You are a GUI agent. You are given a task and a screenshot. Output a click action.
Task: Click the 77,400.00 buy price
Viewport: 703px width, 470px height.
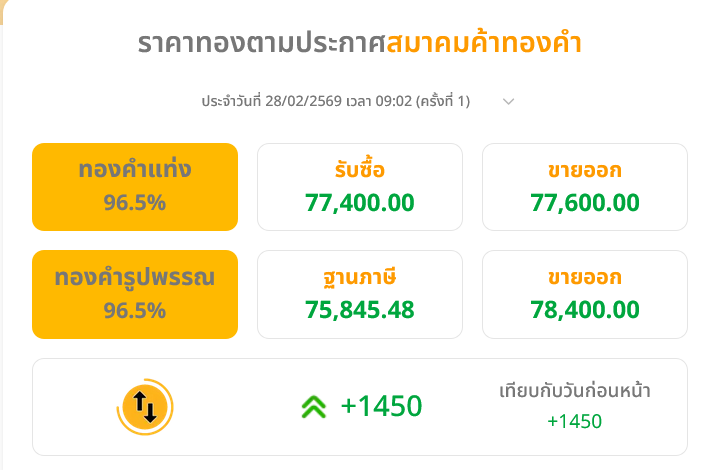tap(360, 203)
